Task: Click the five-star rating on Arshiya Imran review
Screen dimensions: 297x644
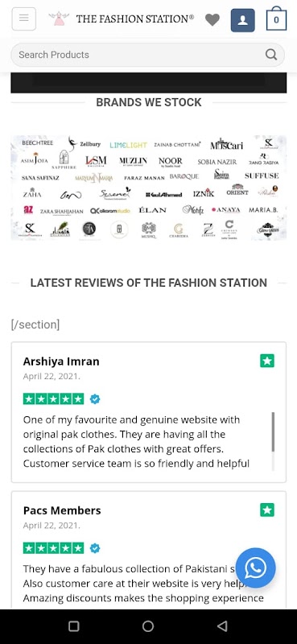Action: (x=53, y=398)
